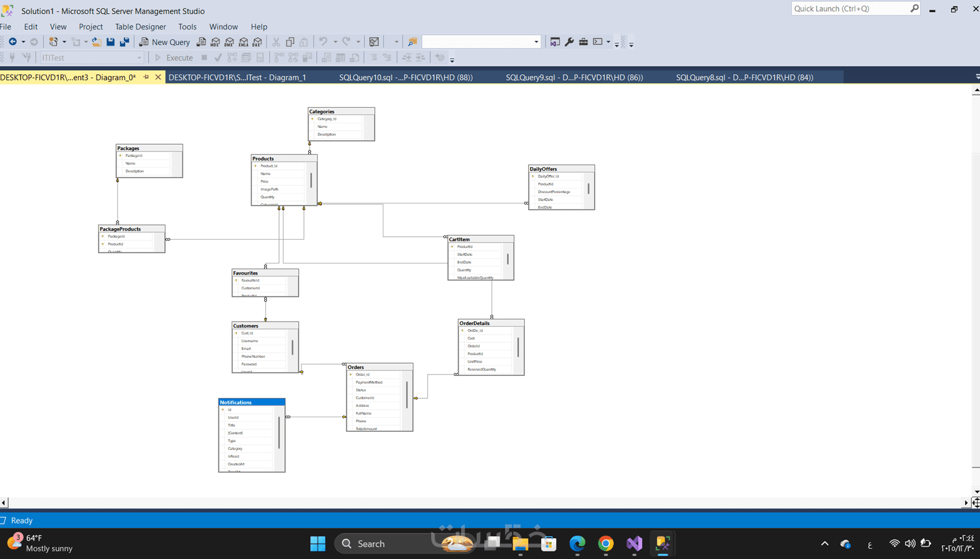The height and width of the screenshot is (559, 980).
Task: Expand the New Project dropdown arrow
Action: (64, 41)
